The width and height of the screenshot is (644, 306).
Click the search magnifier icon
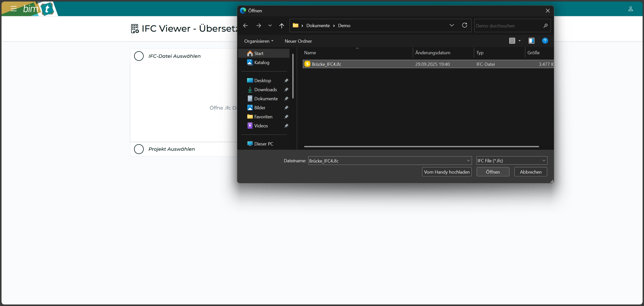tap(545, 26)
